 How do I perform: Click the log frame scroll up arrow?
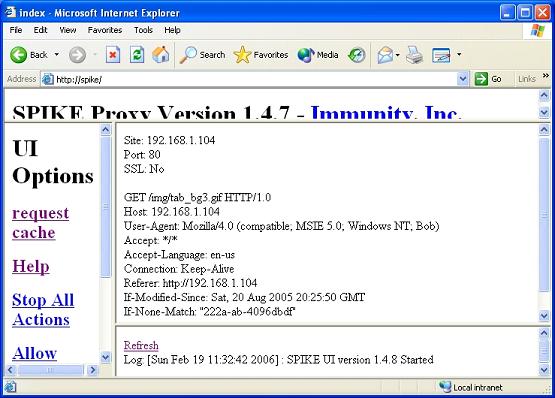click(x=544, y=333)
